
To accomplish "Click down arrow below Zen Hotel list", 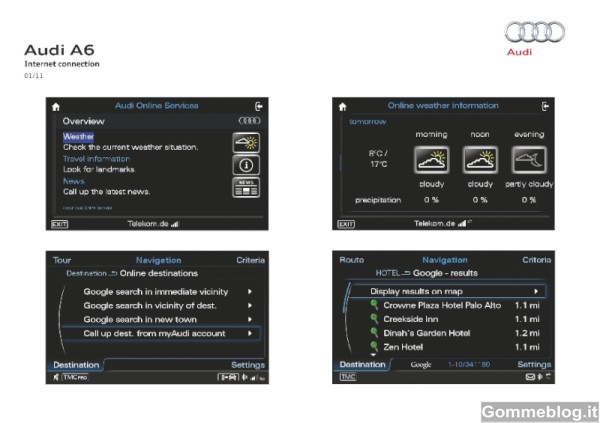I will [373, 354].
